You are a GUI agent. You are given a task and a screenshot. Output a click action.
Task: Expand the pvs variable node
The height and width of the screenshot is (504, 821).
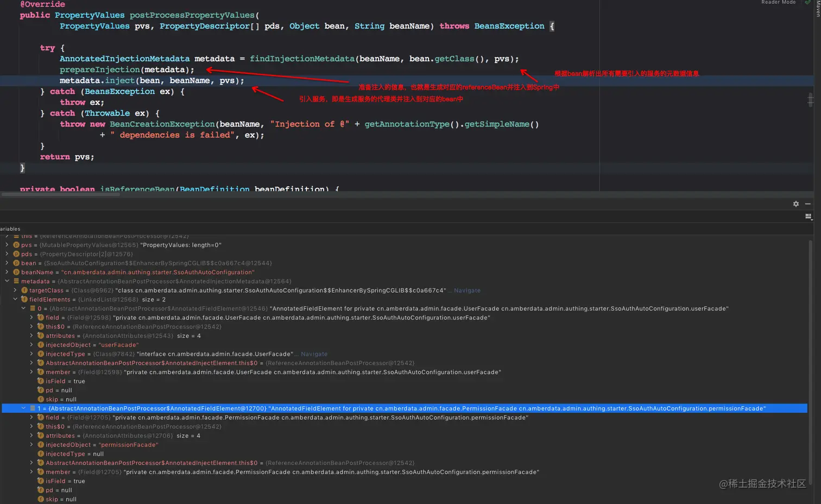coord(7,245)
